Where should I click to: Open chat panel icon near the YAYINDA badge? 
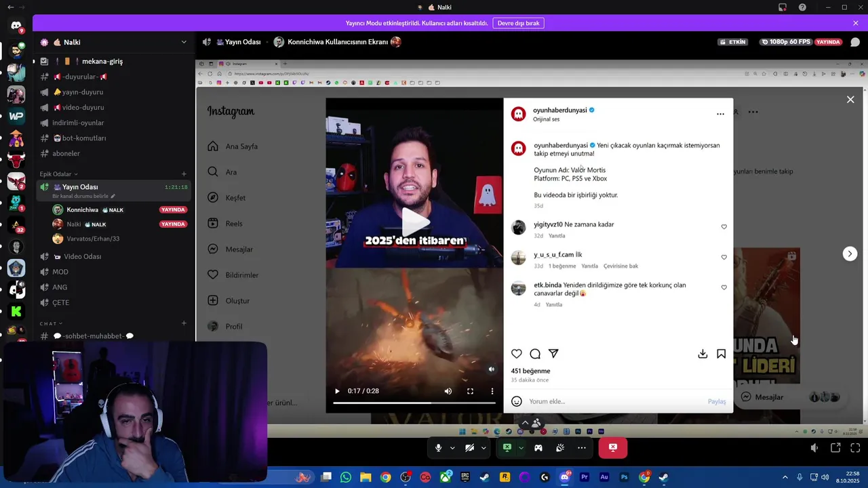855,42
